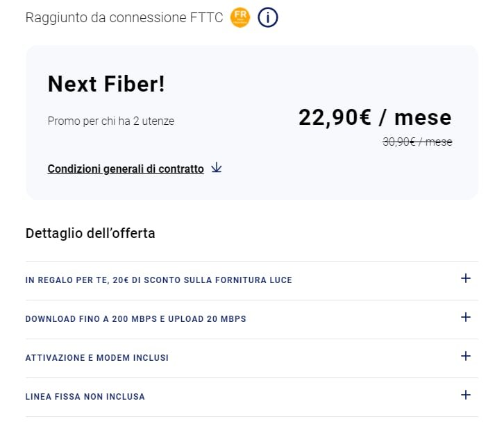Click 'FORNITURA LUCE' text in discount row
The width and height of the screenshot is (504, 426).
pyautogui.click(x=253, y=280)
